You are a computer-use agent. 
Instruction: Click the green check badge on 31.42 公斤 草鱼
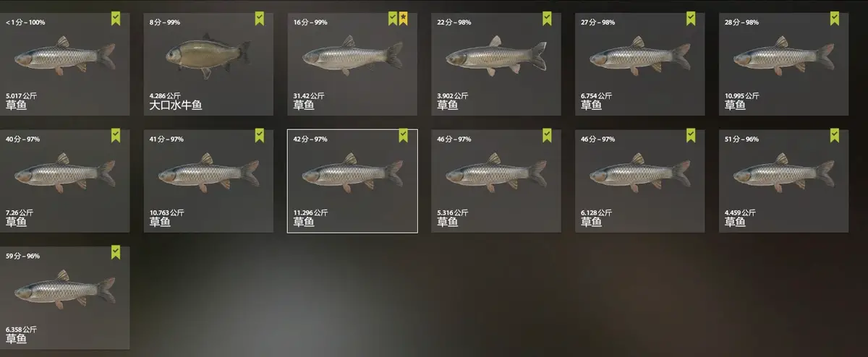click(392, 19)
